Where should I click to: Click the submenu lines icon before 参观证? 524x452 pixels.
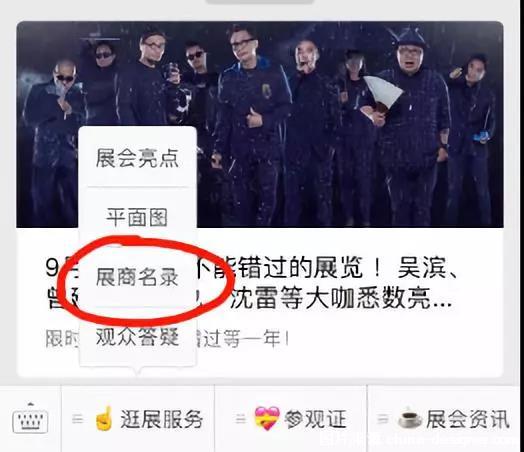point(241,419)
